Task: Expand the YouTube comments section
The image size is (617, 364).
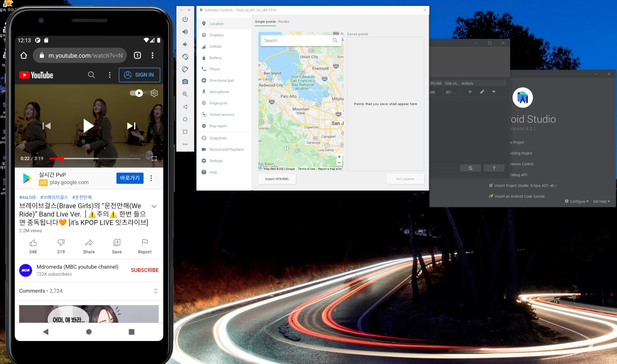Action: point(156,291)
